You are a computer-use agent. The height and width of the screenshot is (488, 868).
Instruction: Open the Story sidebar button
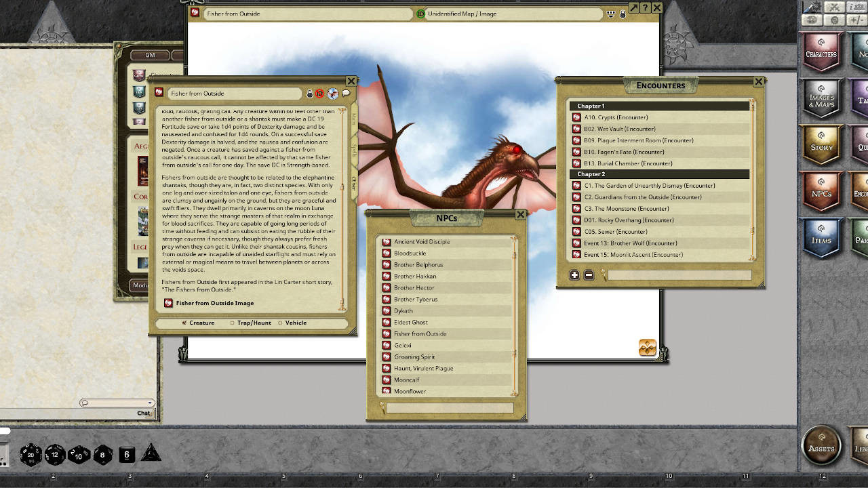[821, 146]
